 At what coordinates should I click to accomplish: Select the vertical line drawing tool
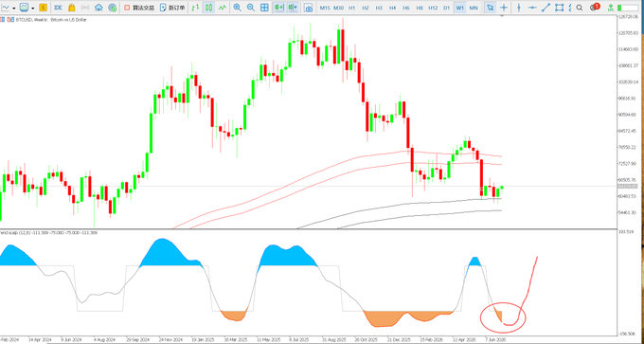[x=519, y=8]
